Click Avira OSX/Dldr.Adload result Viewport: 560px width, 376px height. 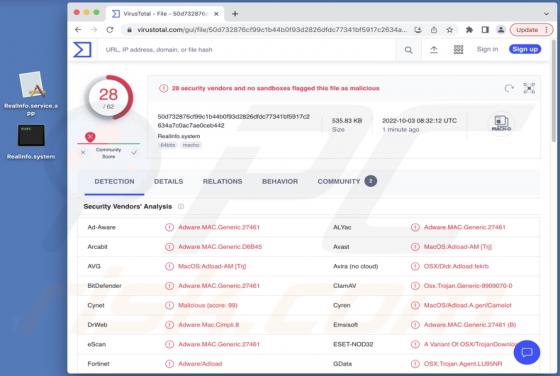tap(456, 266)
